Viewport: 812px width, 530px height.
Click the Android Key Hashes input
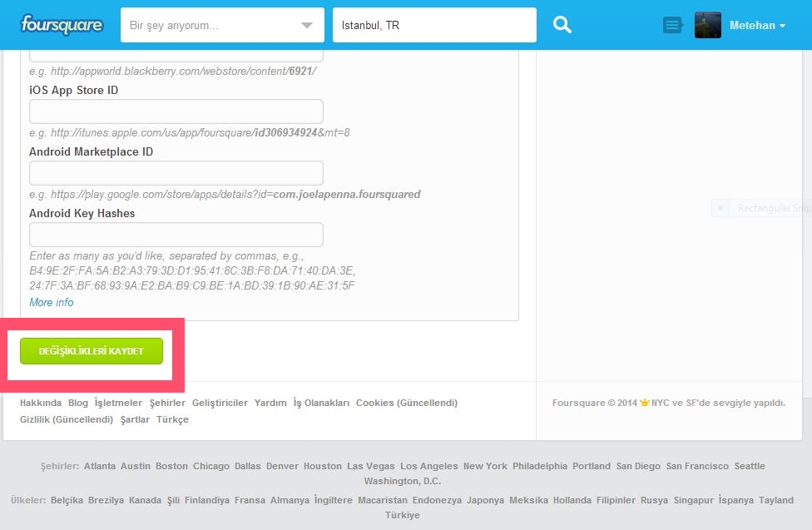pos(176,235)
